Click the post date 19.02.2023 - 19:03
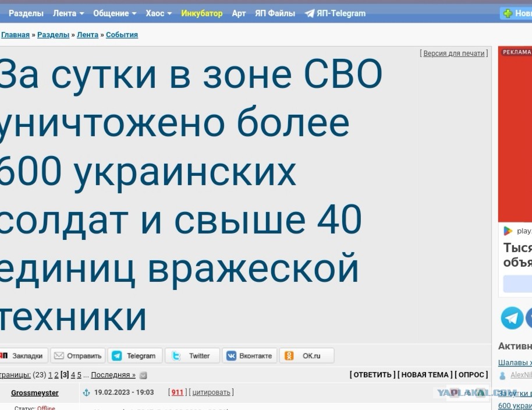Viewport: 532px width, 410px height. (x=124, y=393)
